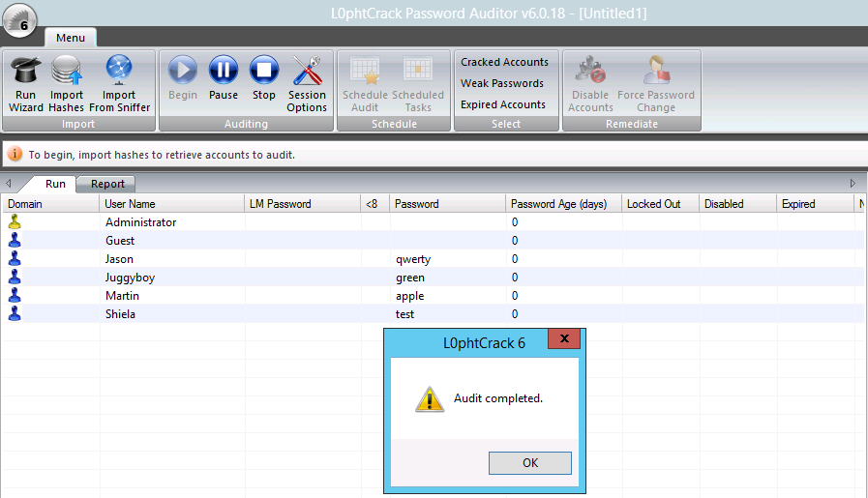
Task: Sort by Disabled column header
Action: (x=738, y=204)
